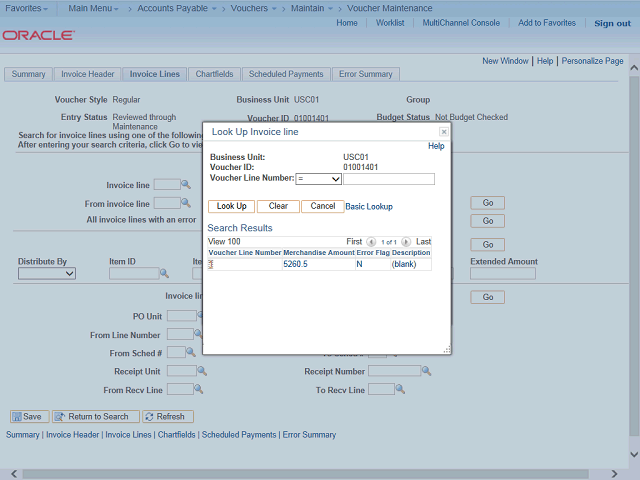Image resolution: width=640 pixels, height=480 pixels.
Task: Click the To Recv Line lookup icon
Action: tap(401, 389)
